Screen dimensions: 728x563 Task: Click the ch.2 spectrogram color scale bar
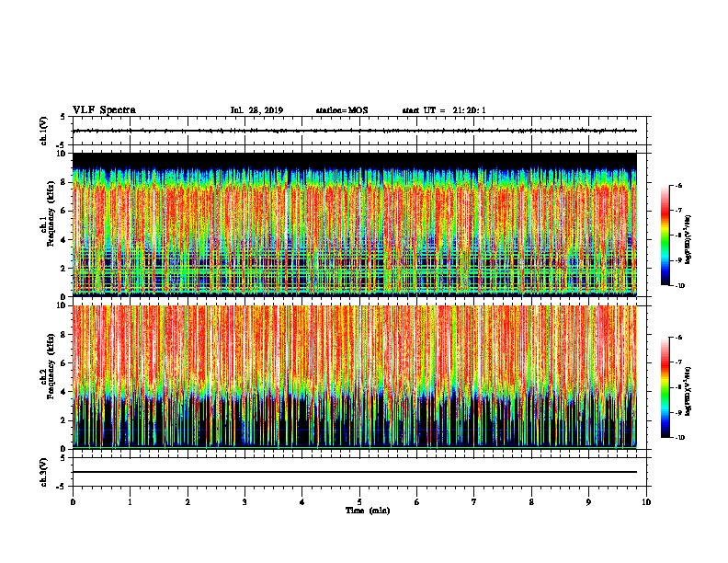pos(665,387)
